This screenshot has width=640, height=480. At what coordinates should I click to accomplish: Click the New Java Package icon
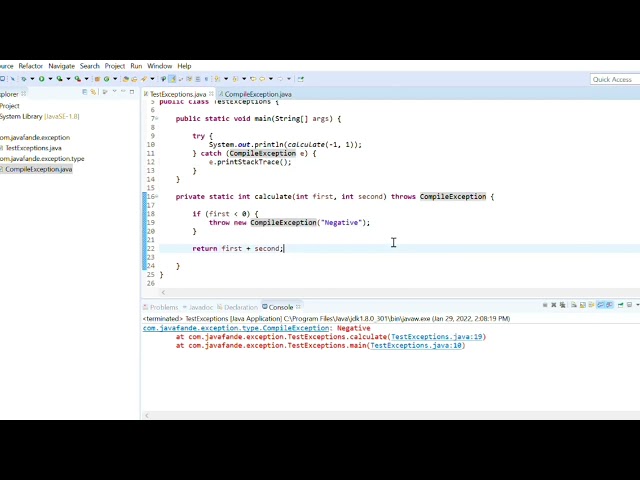[97, 79]
